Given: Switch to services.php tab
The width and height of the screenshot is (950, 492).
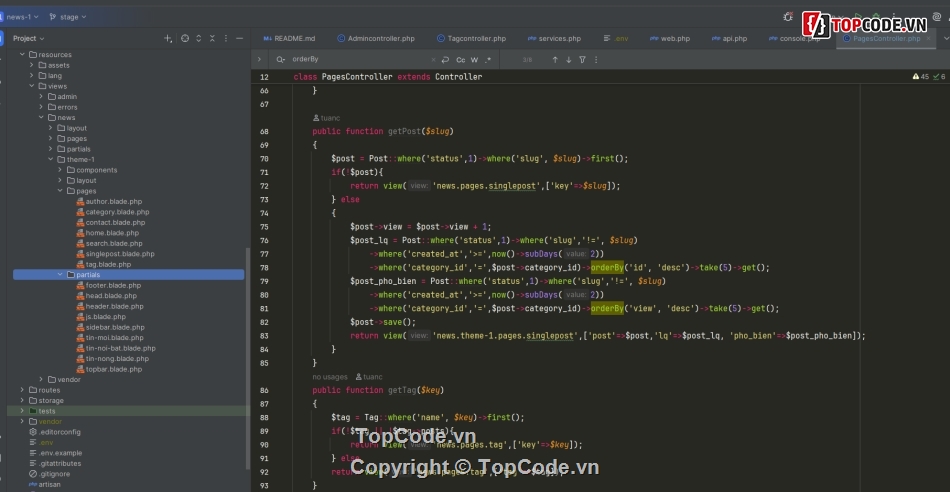Looking at the screenshot, I should (554, 38).
